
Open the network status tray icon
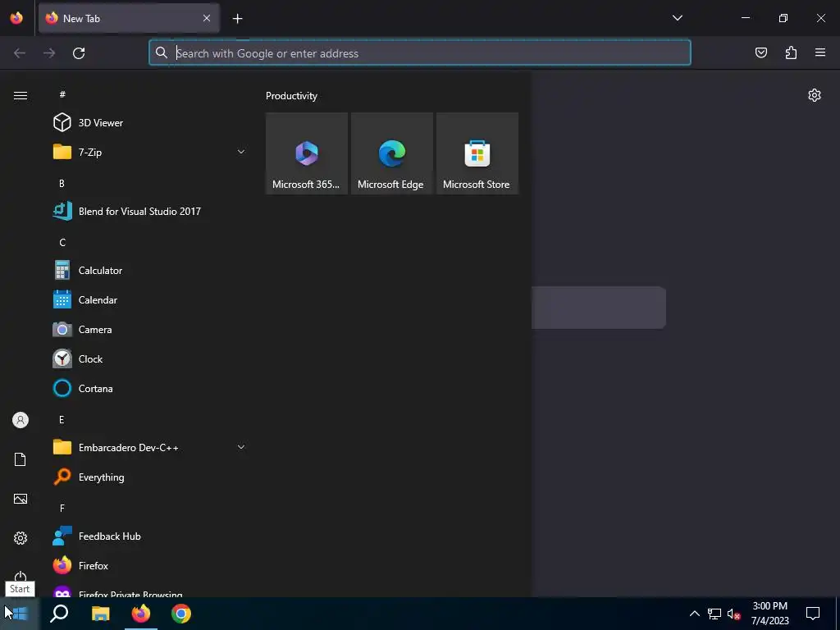click(714, 614)
